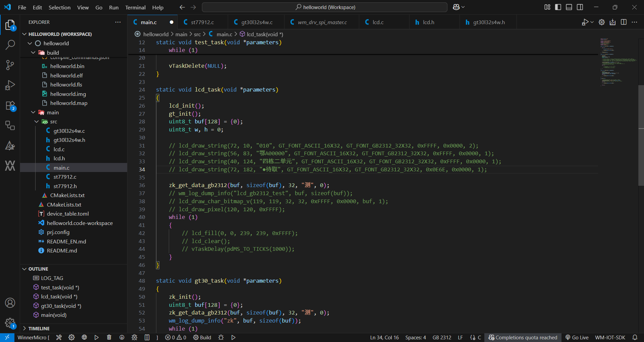The width and height of the screenshot is (644, 342).
Task: Open debug run dropdown arrow in editor title
Action: coord(592,22)
